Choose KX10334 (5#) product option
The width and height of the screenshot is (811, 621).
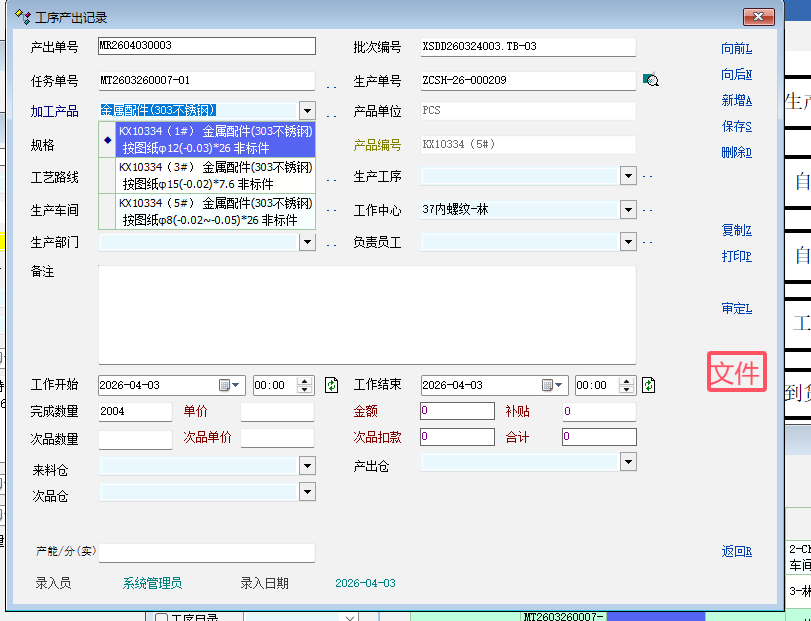click(215, 211)
